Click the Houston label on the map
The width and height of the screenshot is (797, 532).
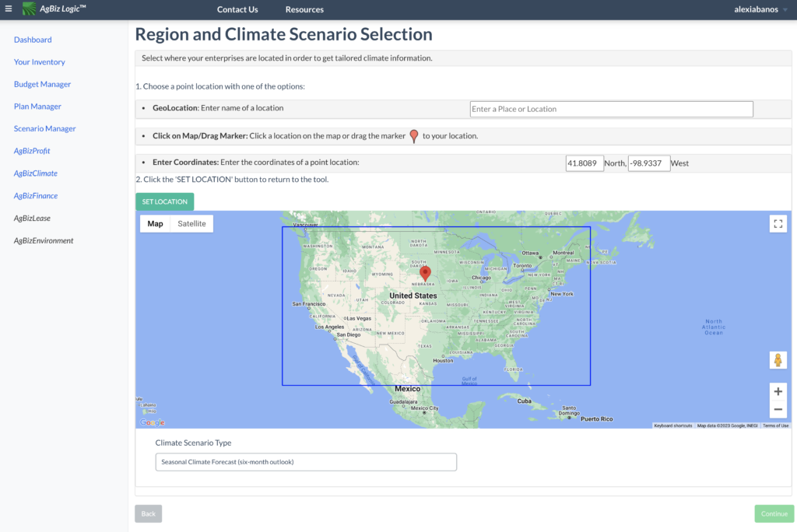pos(443,361)
